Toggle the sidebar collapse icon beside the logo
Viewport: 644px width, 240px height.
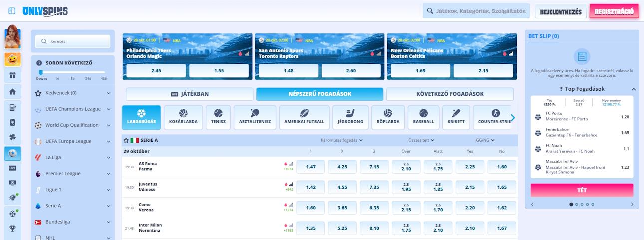[x=12, y=11]
